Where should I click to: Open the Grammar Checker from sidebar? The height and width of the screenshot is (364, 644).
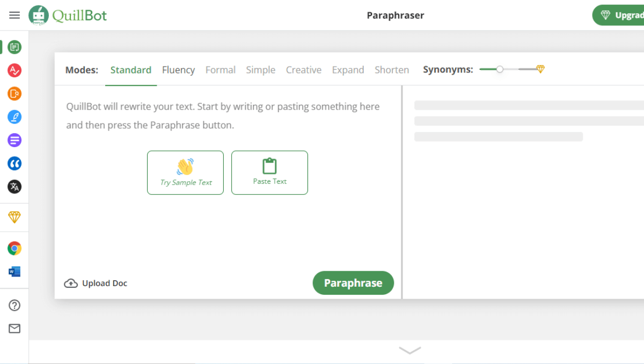tap(14, 70)
